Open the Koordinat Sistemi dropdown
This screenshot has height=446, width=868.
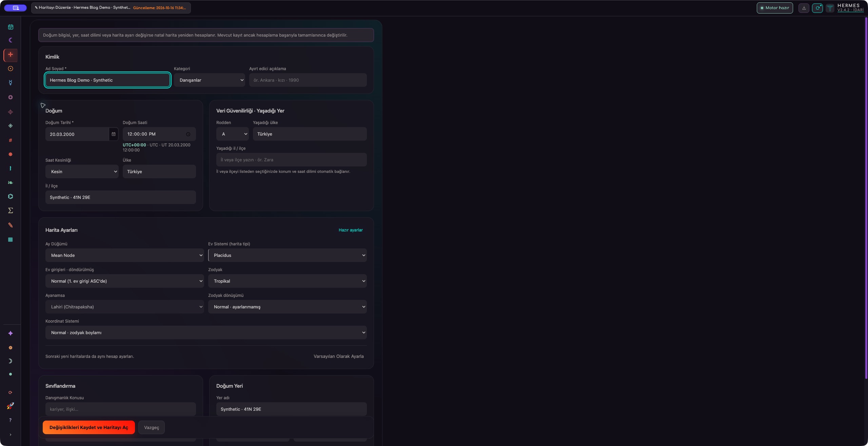coord(206,332)
